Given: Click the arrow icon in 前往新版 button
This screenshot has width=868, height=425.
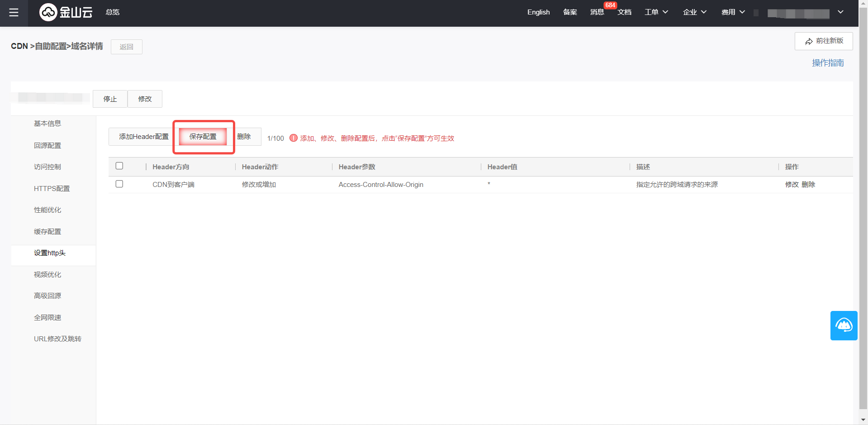Looking at the screenshot, I should pyautogui.click(x=809, y=41).
